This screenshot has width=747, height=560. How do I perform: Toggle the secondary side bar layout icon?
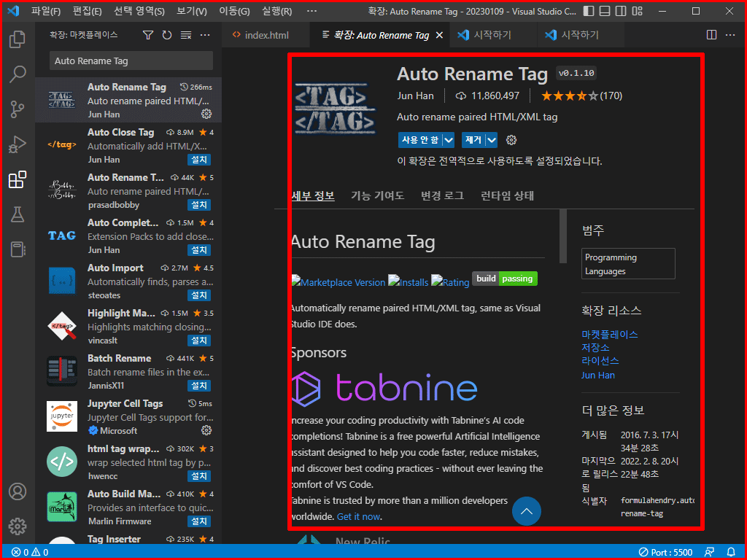[x=620, y=11]
